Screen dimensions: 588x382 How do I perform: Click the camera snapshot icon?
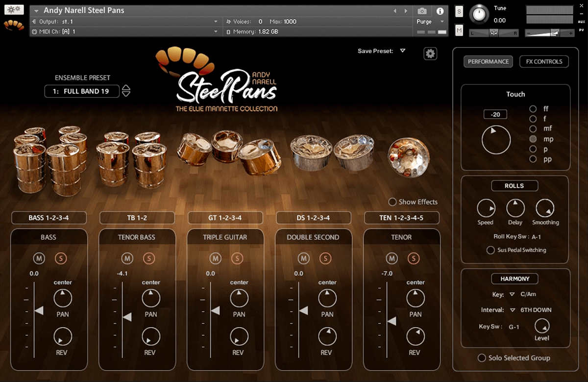click(x=422, y=11)
